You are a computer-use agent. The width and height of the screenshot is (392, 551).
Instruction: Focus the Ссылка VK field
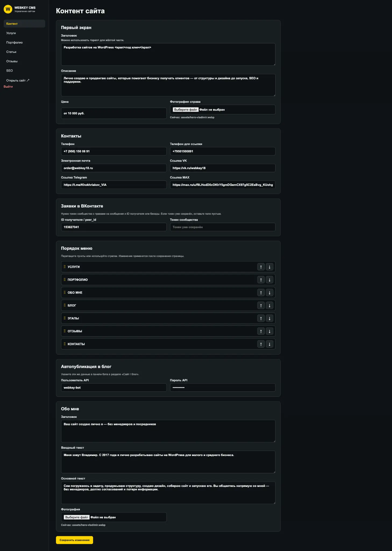click(x=223, y=168)
